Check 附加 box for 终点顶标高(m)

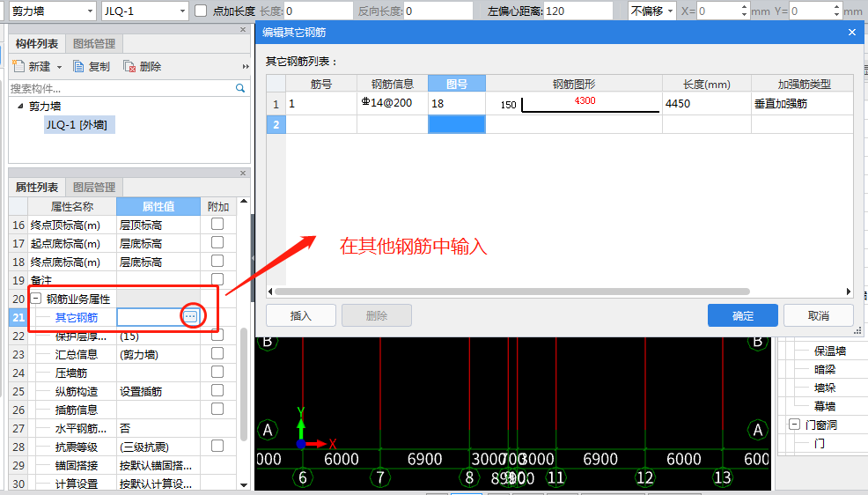point(217,224)
